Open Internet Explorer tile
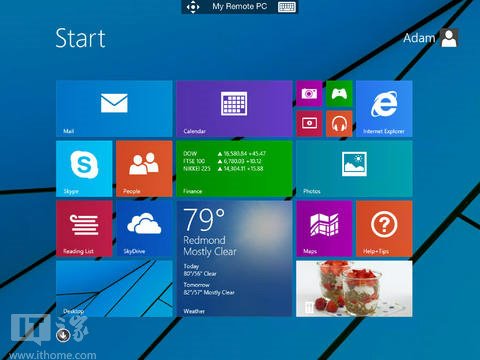The image size is (480, 360). (384, 108)
